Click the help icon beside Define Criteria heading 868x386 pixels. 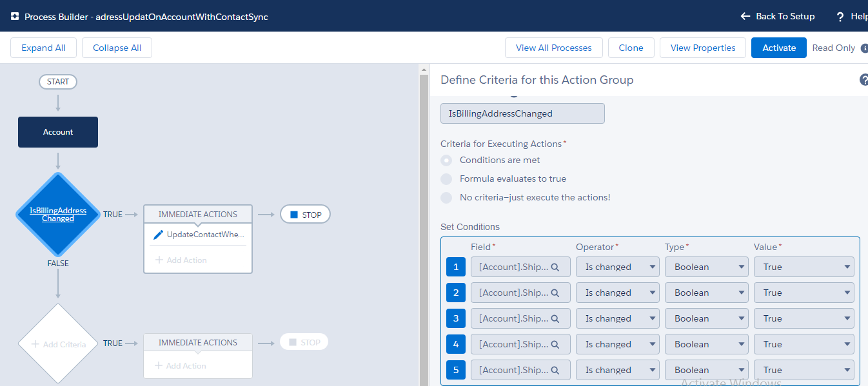click(863, 80)
